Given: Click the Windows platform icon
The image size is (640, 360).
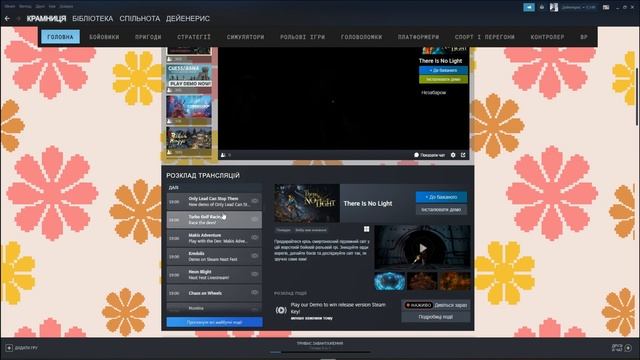Looking at the screenshot, I should 367,229.
